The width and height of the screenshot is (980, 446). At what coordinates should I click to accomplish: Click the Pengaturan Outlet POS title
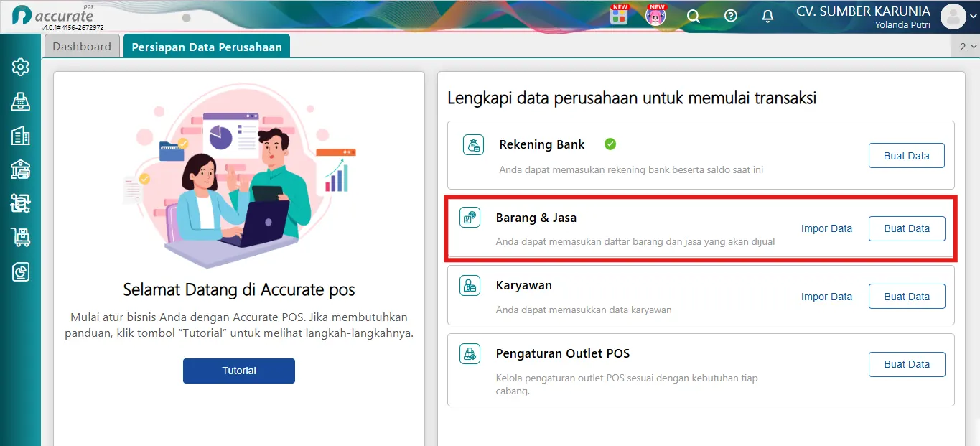point(563,353)
